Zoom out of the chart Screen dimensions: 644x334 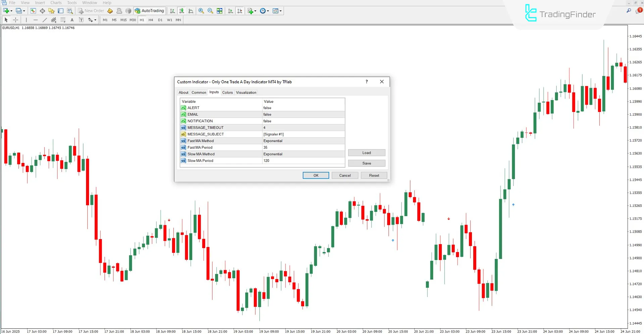(x=210, y=10)
